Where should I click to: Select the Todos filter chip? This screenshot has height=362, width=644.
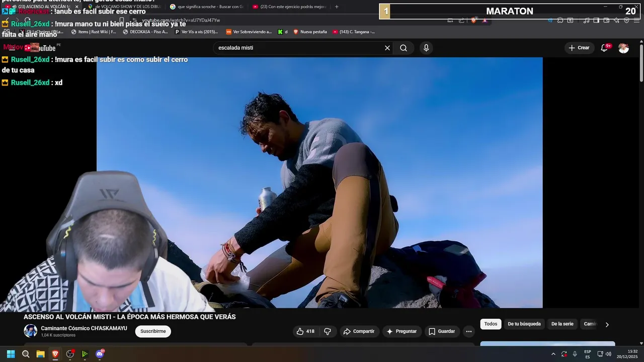click(491, 324)
